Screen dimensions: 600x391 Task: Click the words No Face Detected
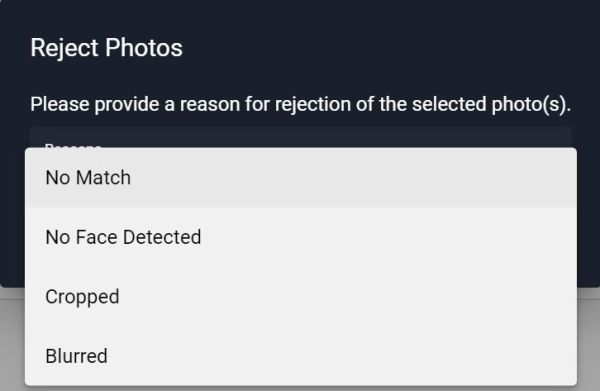(x=123, y=237)
